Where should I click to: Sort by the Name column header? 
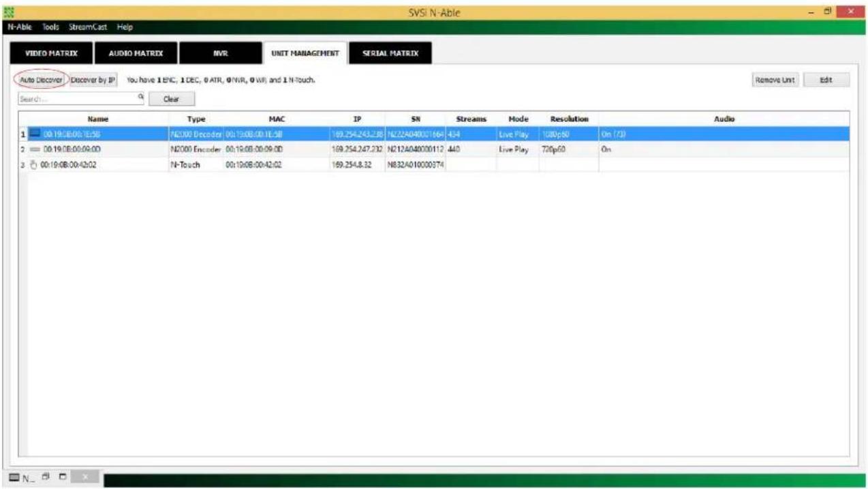pyautogui.click(x=98, y=119)
